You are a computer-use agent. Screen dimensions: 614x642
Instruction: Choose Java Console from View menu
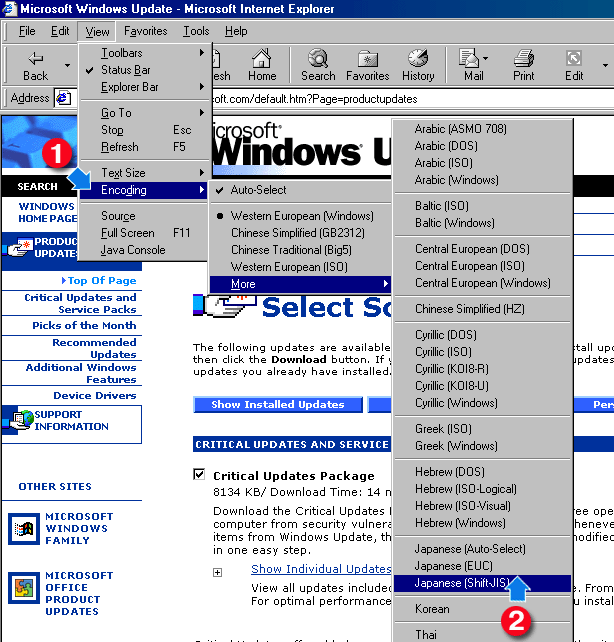point(144,250)
